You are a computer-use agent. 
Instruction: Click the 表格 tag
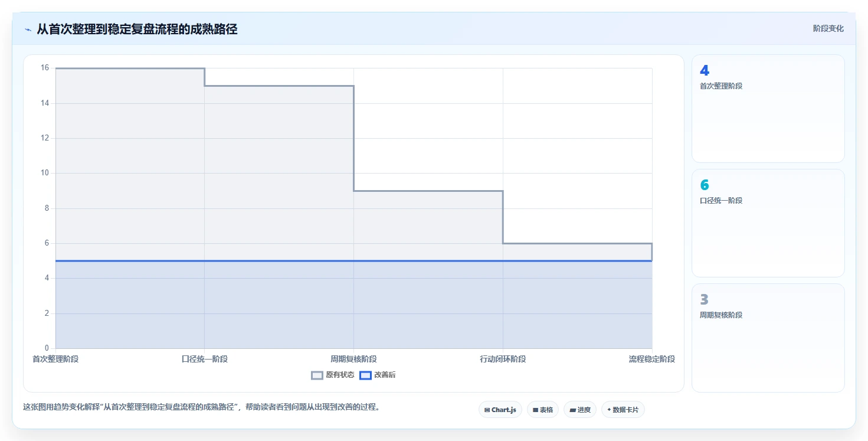[543, 410]
